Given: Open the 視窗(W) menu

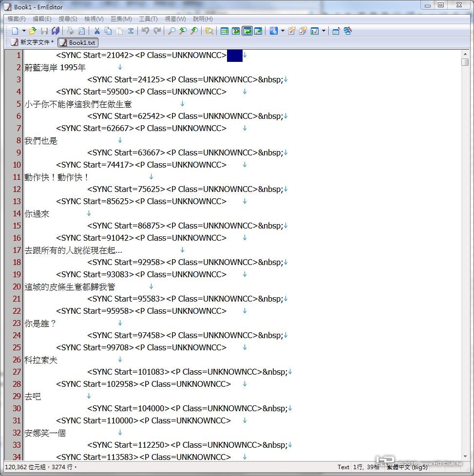Looking at the screenshot, I should tap(175, 19).
